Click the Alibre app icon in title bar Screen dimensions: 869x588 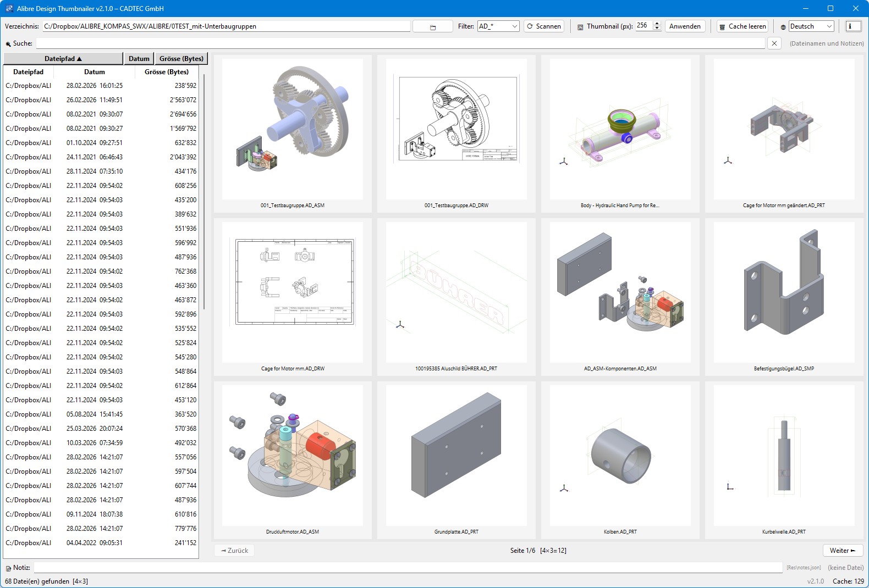(9, 8)
